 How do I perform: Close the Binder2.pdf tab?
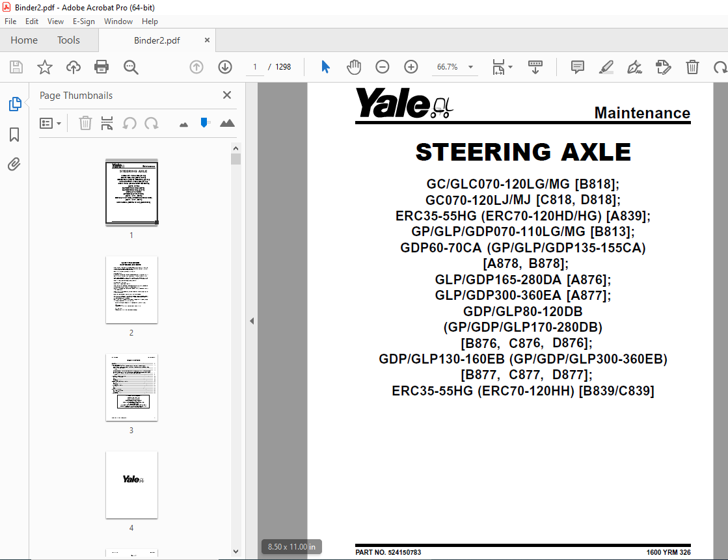pyautogui.click(x=207, y=40)
